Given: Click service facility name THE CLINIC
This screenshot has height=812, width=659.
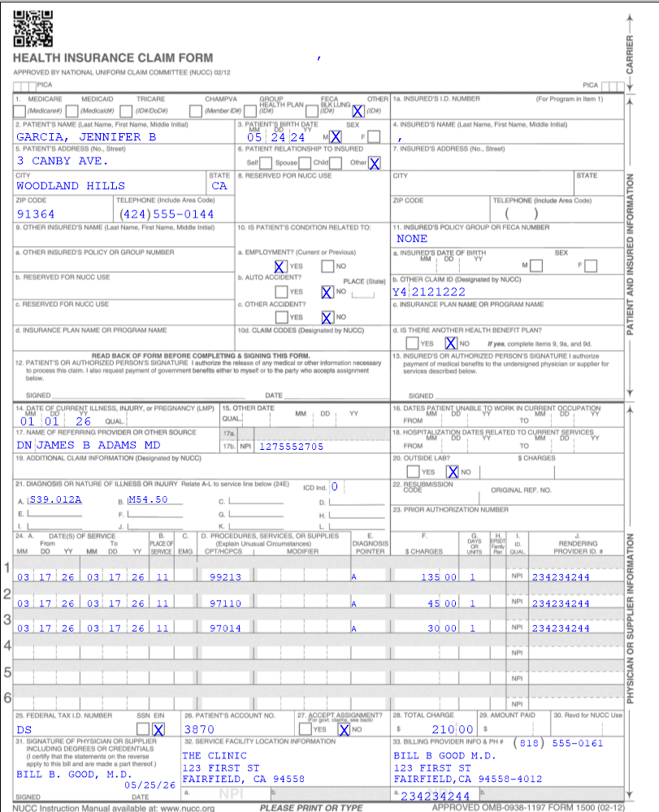Looking at the screenshot, I should (215, 756).
